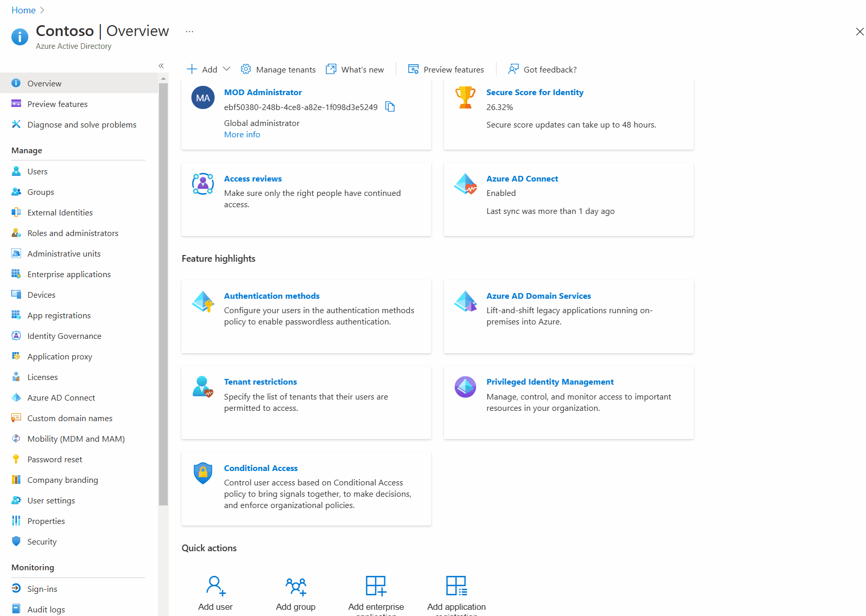This screenshot has height=616, width=866.
Task: Click the More info link
Action: 242,135
